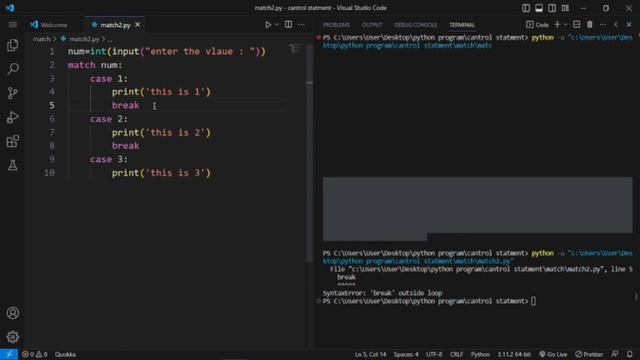Open the feedback icon in status bar

point(615,354)
